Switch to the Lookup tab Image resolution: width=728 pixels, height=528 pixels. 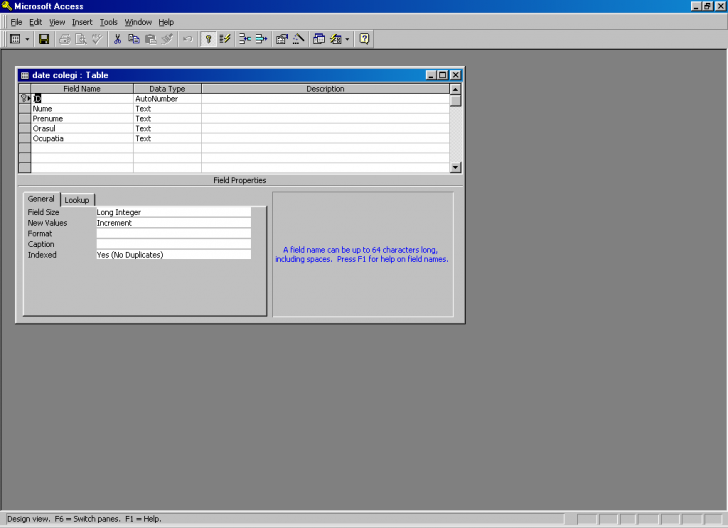[x=77, y=200]
